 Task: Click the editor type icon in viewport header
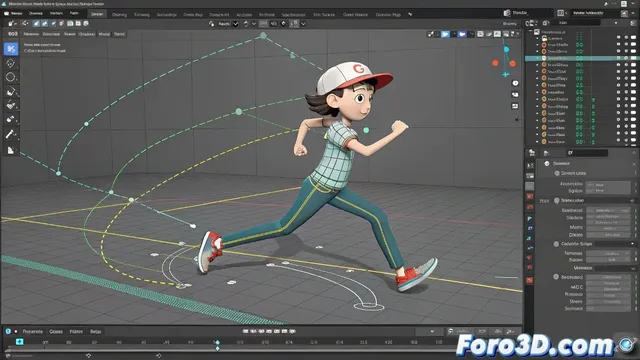[x=12, y=24]
